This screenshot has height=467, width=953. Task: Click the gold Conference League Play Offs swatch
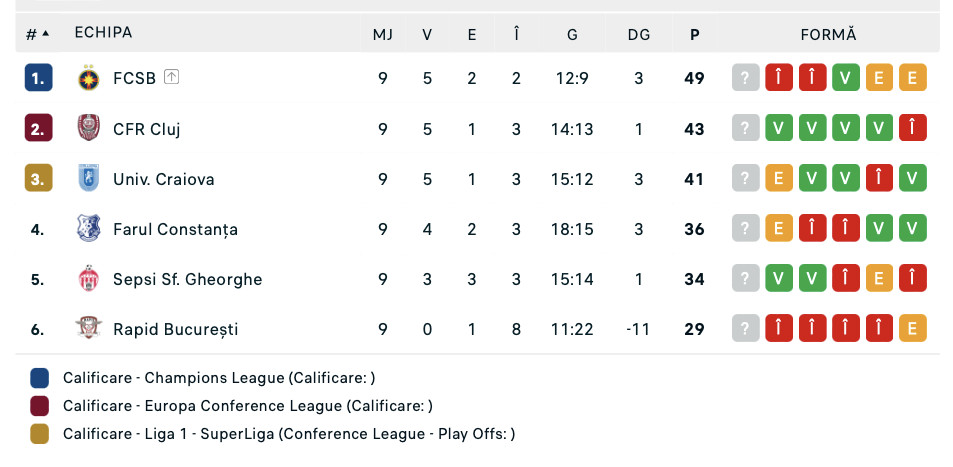click(40, 434)
